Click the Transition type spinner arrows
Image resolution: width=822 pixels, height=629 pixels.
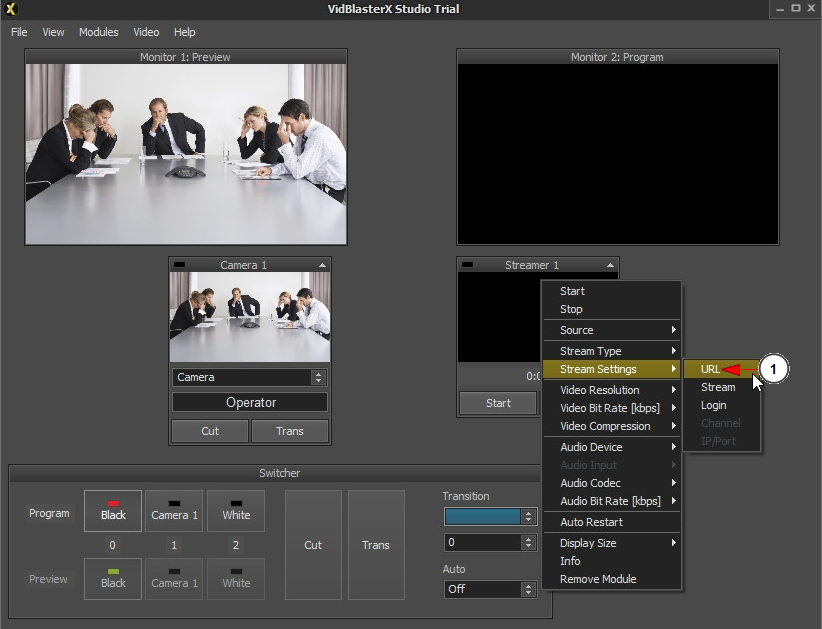point(528,516)
